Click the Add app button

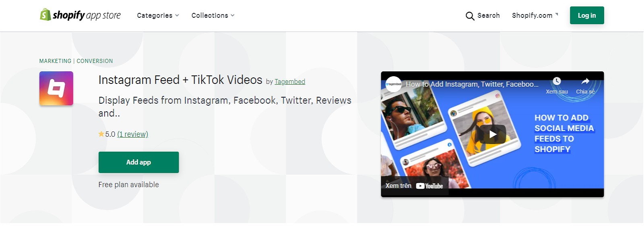click(139, 162)
